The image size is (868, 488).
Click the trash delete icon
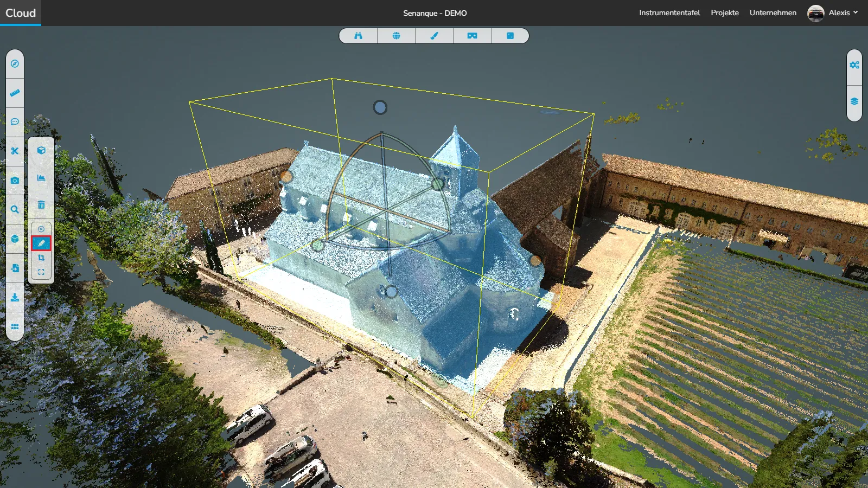coord(41,204)
